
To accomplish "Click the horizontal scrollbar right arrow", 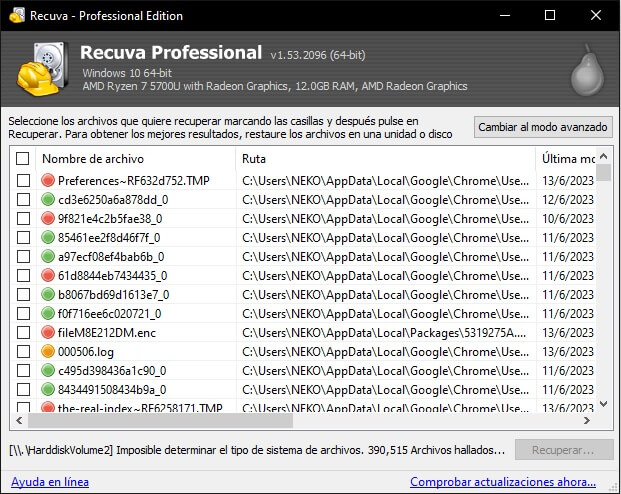I will point(587,420).
